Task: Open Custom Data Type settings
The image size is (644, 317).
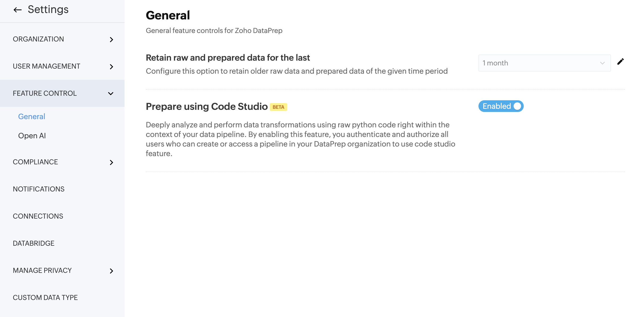Action: [x=45, y=298]
